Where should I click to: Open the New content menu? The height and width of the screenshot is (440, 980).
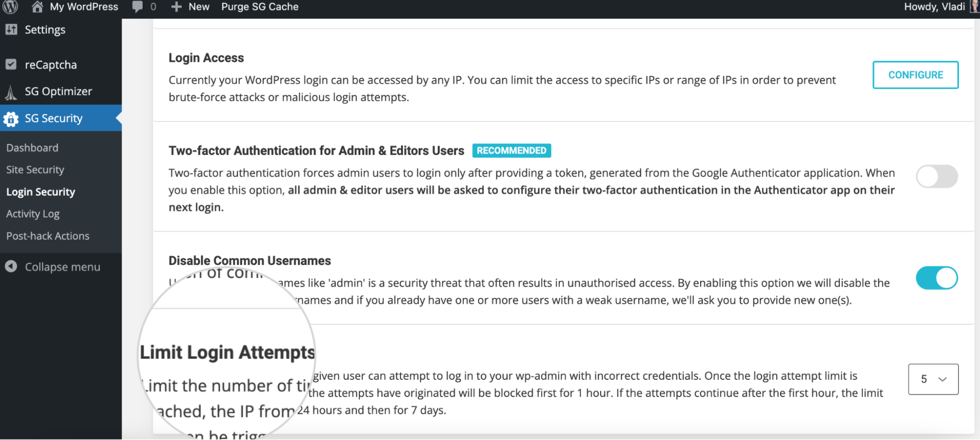190,7
